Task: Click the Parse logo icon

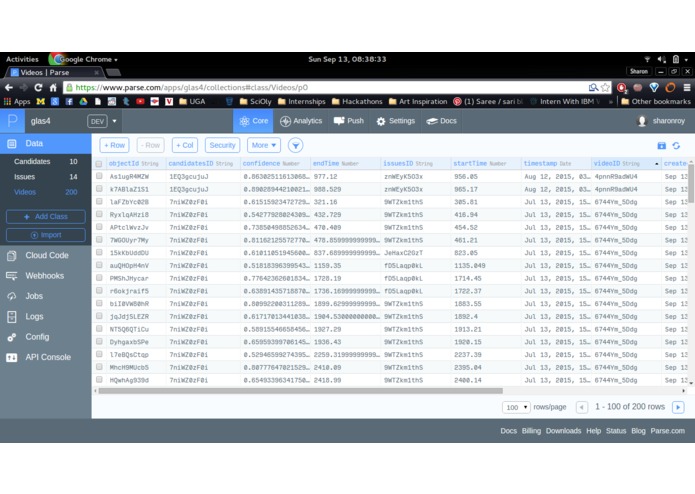Action: [12, 121]
